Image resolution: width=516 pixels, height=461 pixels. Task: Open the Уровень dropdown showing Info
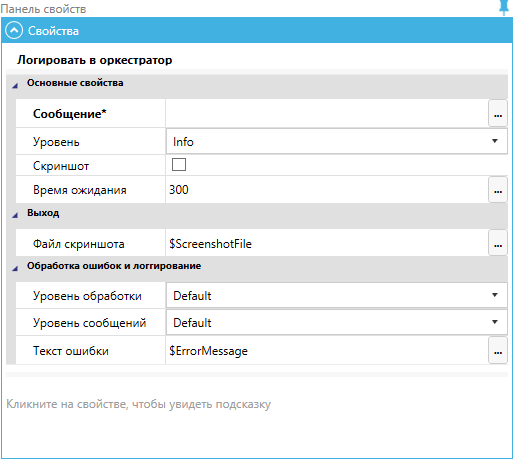pyautogui.click(x=337, y=141)
